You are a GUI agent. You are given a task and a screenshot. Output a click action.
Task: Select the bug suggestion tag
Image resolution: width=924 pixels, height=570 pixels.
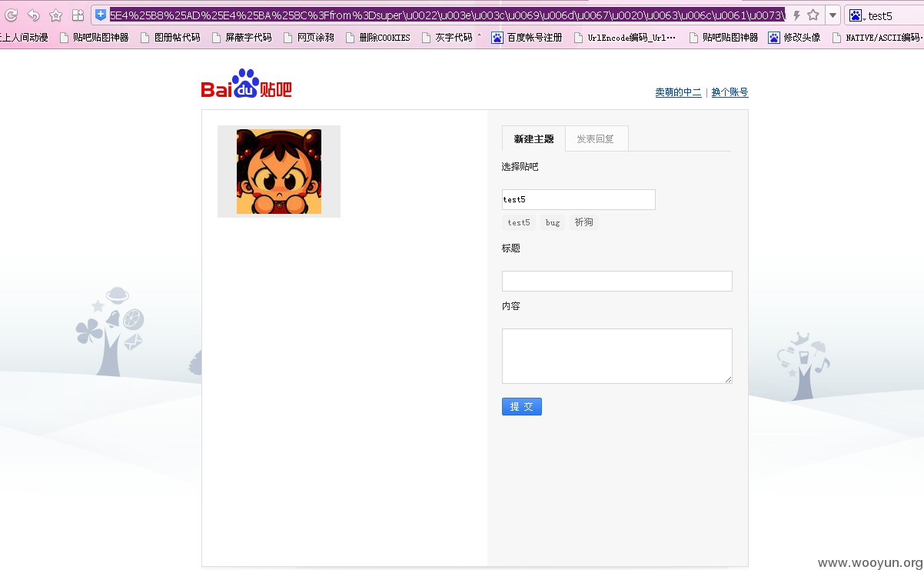[553, 222]
